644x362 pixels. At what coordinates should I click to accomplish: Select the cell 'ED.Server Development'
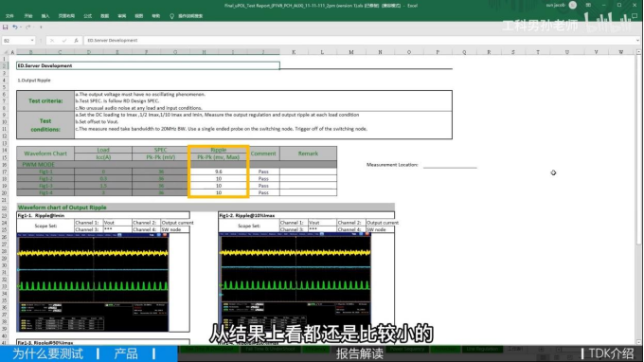click(148, 65)
